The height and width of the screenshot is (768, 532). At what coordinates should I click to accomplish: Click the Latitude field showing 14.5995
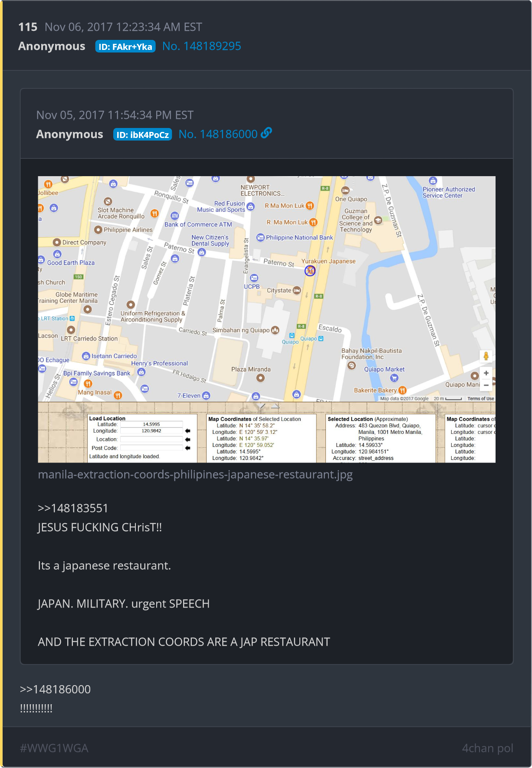coord(151,424)
